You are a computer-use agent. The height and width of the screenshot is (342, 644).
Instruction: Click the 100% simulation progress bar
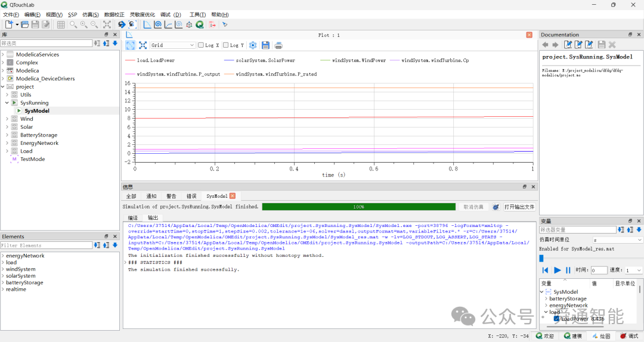click(x=358, y=207)
